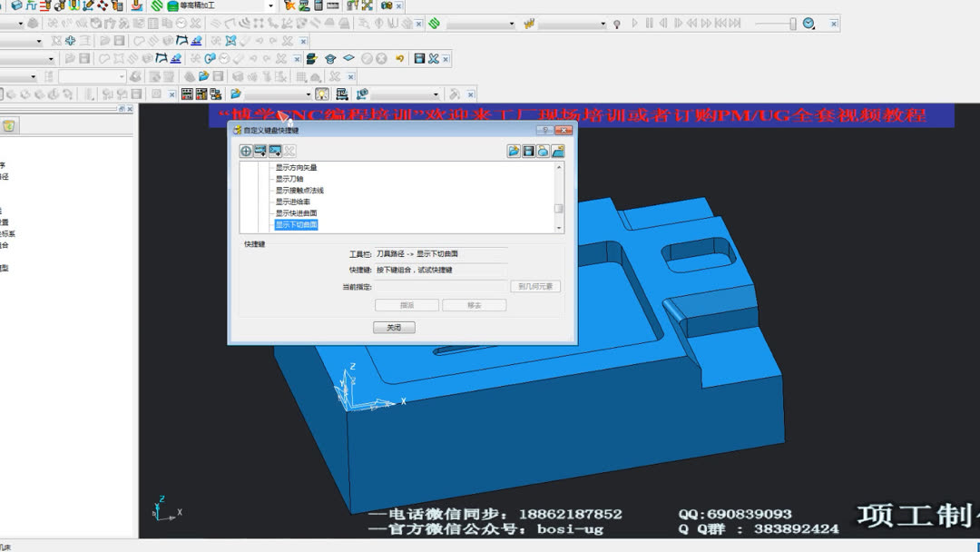Click the 到几何元素 button

535,285
